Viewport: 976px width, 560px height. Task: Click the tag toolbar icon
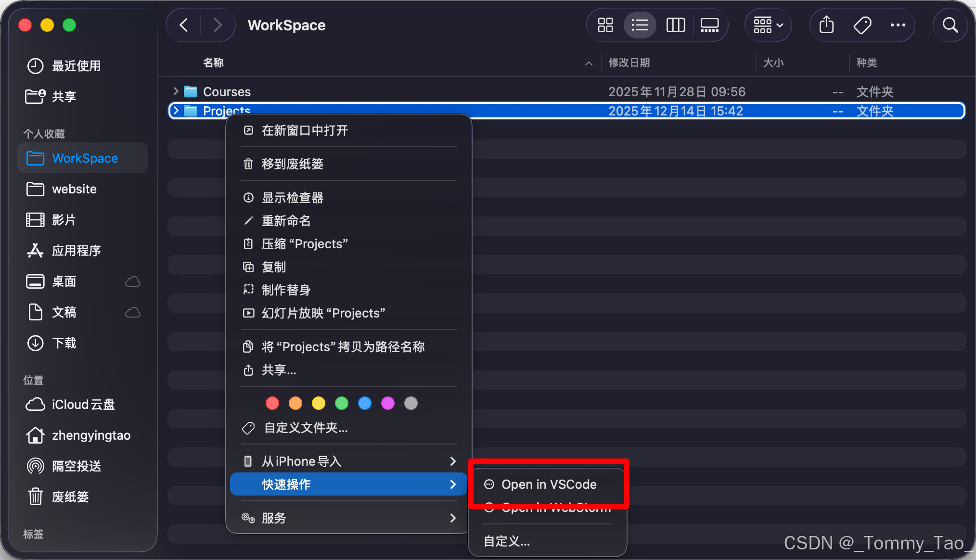click(862, 25)
